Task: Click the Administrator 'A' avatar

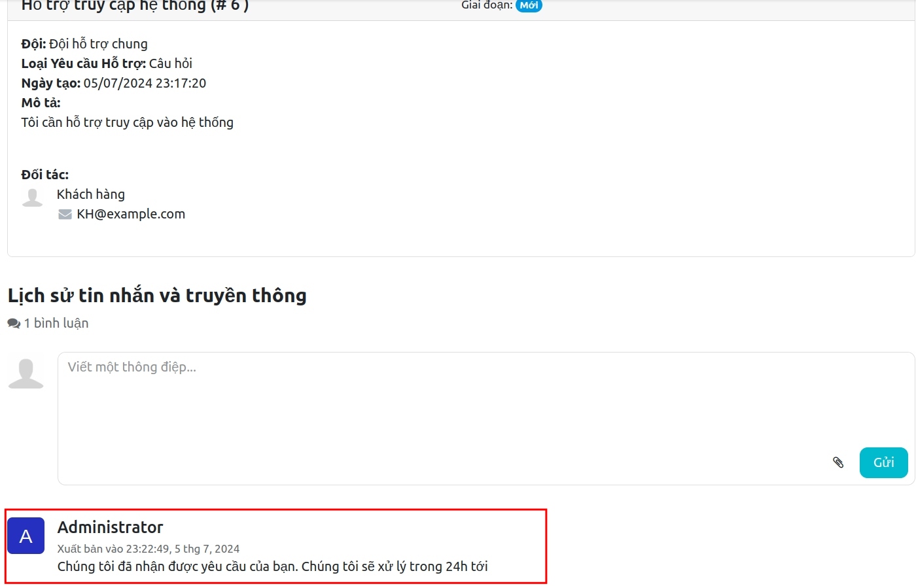Action: click(x=26, y=536)
